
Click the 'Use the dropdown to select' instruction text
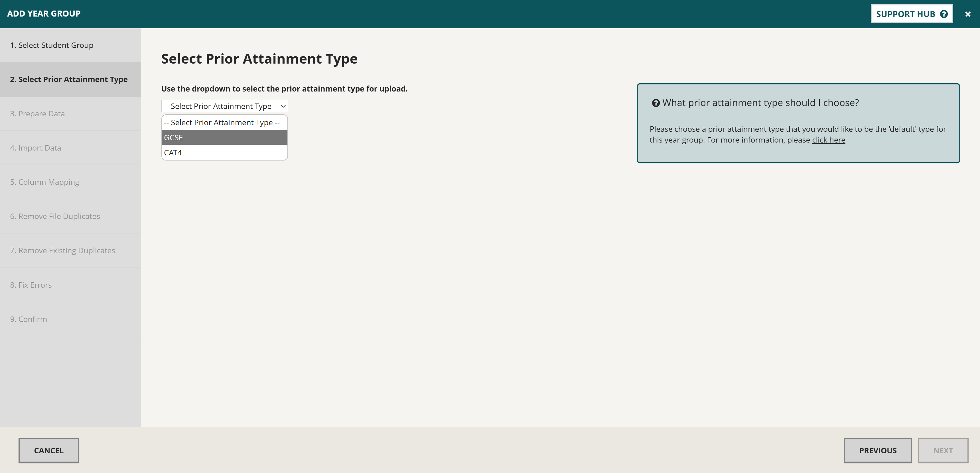(x=284, y=89)
